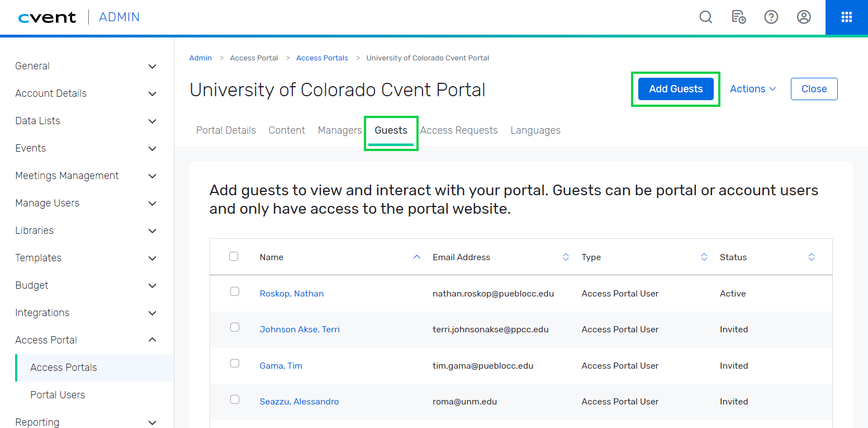
Task: Open the search magnifier icon
Action: coord(706,17)
